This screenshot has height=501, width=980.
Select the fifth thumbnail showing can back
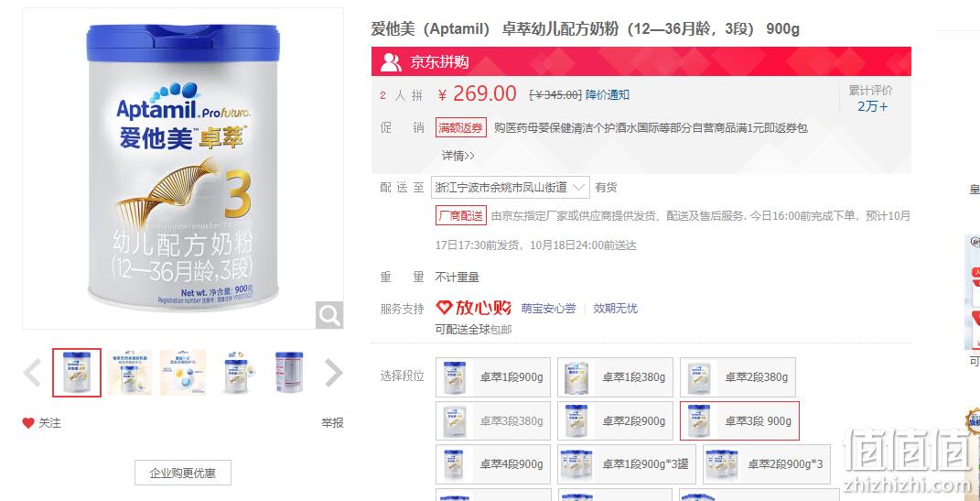click(x=289, y=373)
